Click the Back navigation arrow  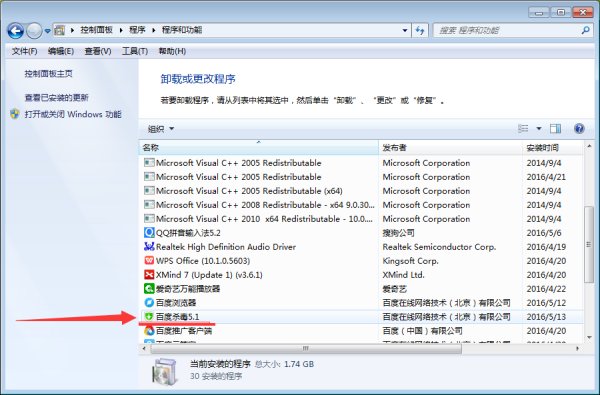15,31
